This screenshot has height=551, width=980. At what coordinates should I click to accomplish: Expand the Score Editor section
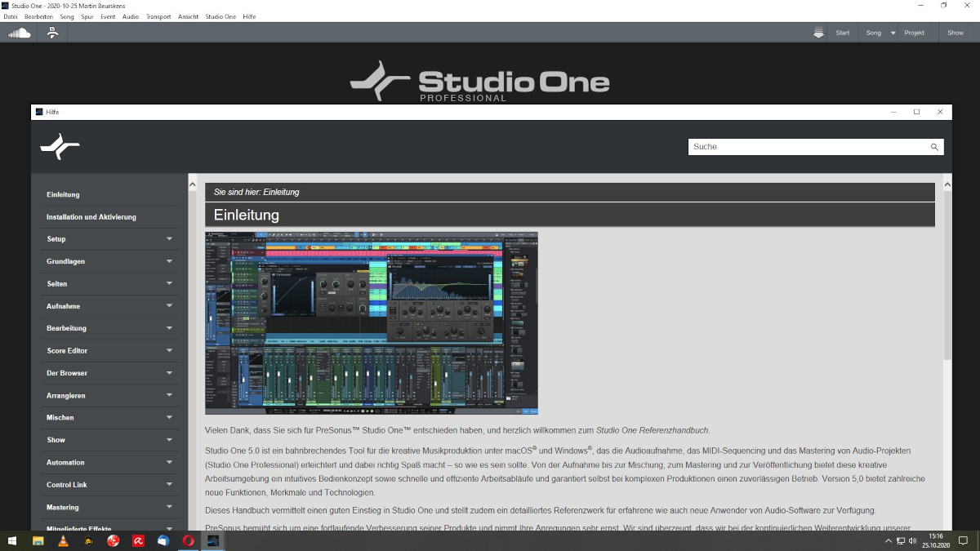click(x=169, y=351)
